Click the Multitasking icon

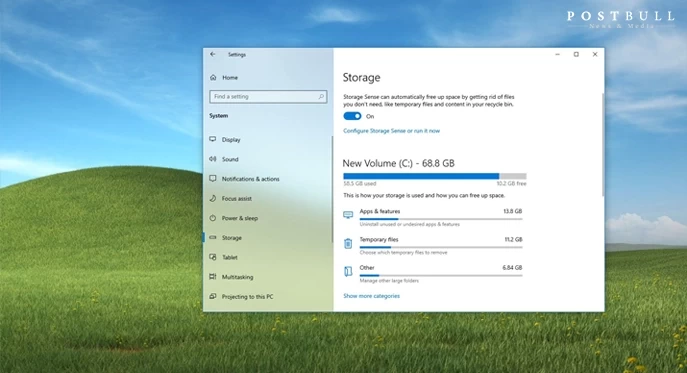tap(213, 277)
